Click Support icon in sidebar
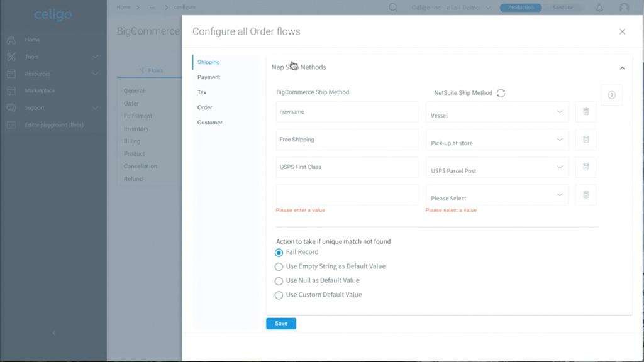The image size is (644, 362). click(11, 107)
